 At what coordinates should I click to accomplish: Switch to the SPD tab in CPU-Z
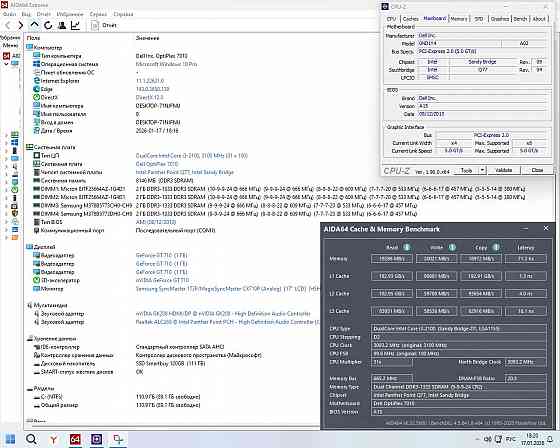479,19
